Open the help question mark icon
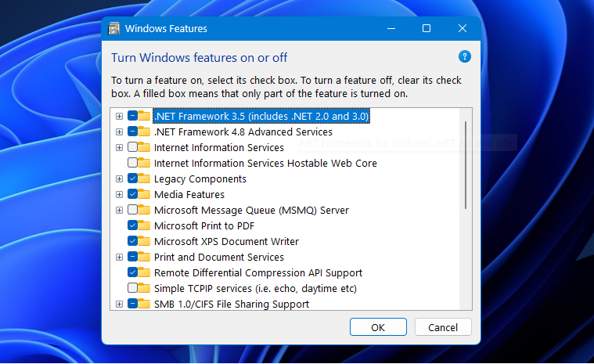Viewport: 594px width, 364px height. (464, 57)
